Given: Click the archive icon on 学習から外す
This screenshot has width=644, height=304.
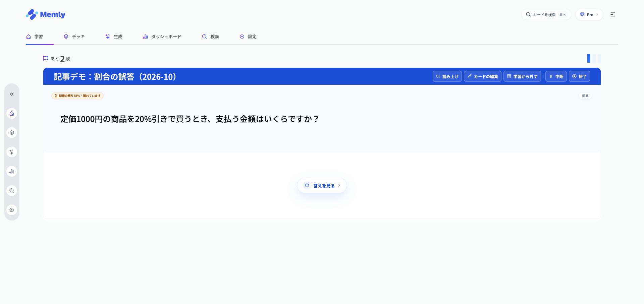Looking at the screenshot, I should (509, 76).
